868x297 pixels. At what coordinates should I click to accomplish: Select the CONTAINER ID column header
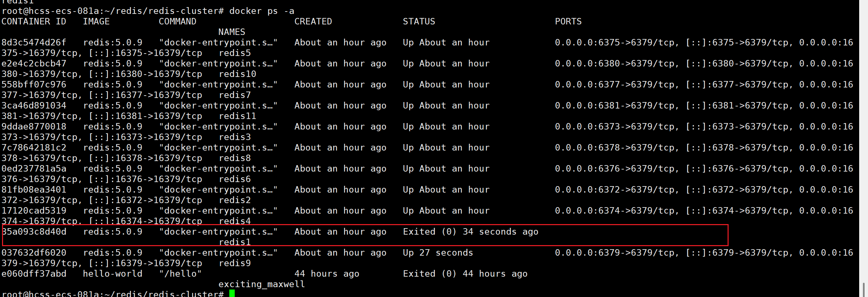coord(34,22)
